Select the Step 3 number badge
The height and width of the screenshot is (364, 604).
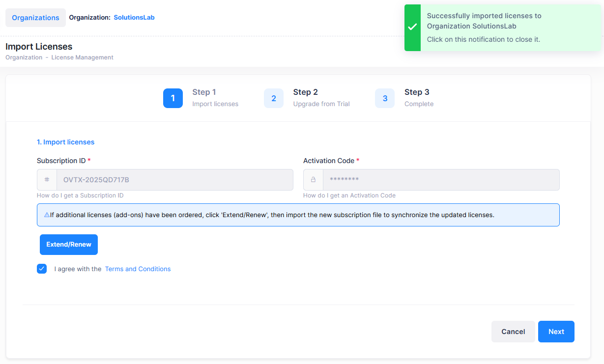tap(385, 98)
